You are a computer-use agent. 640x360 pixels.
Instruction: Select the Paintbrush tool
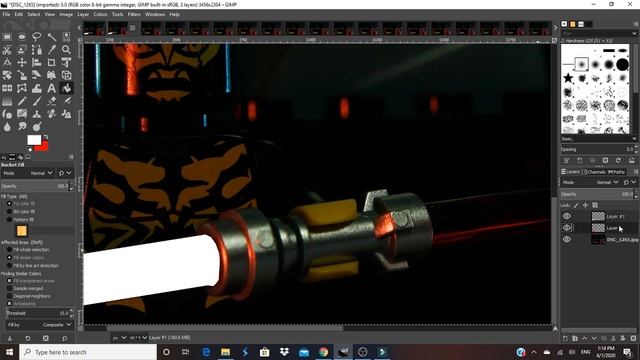coord(37,101)
